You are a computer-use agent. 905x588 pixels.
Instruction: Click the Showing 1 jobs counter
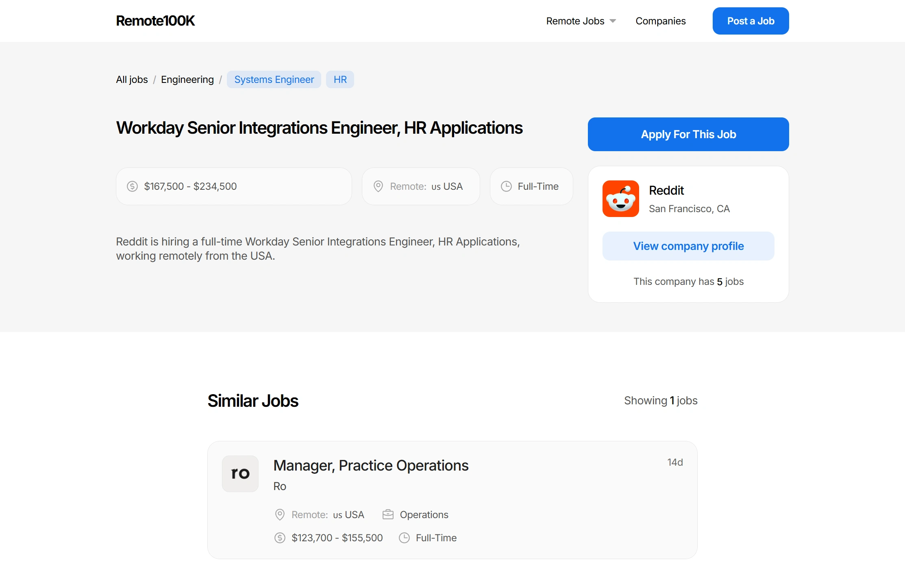coord(661,400)
